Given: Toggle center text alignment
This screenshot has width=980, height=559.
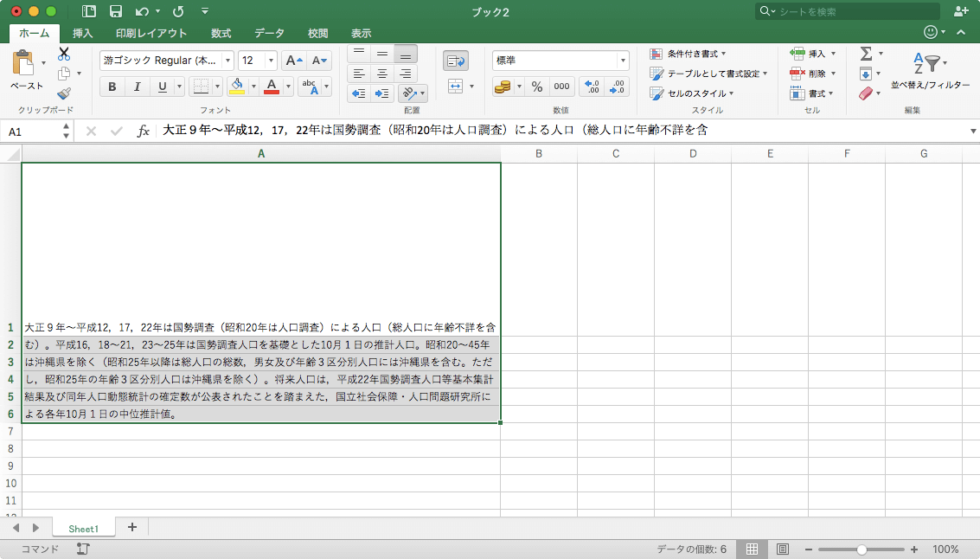Looking at the screenshot, I should pyautogui.click(x=381, y=74).
